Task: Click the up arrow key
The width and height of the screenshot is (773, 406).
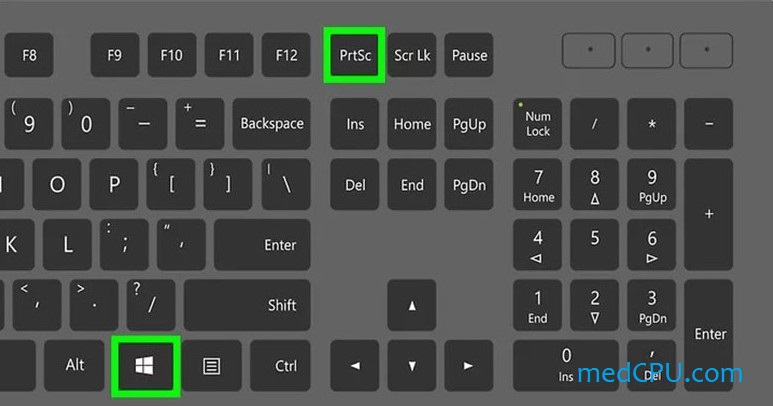Action: point(412,305)
